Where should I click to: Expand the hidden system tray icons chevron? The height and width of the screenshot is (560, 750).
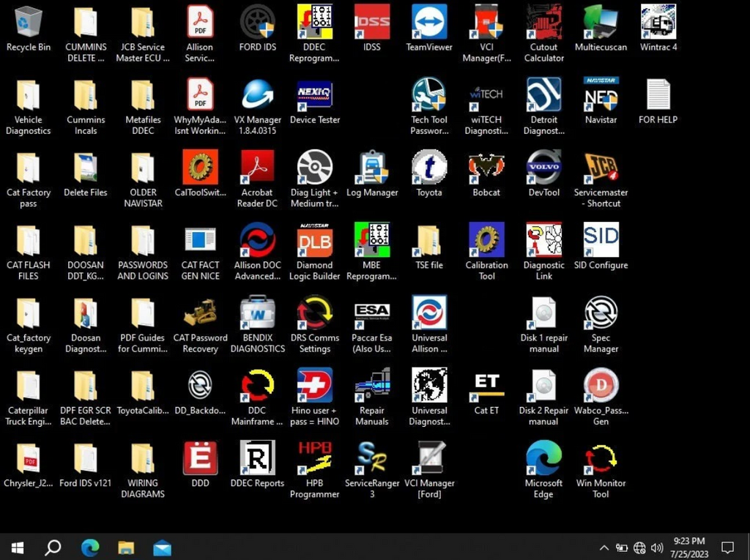click(604, 548)
